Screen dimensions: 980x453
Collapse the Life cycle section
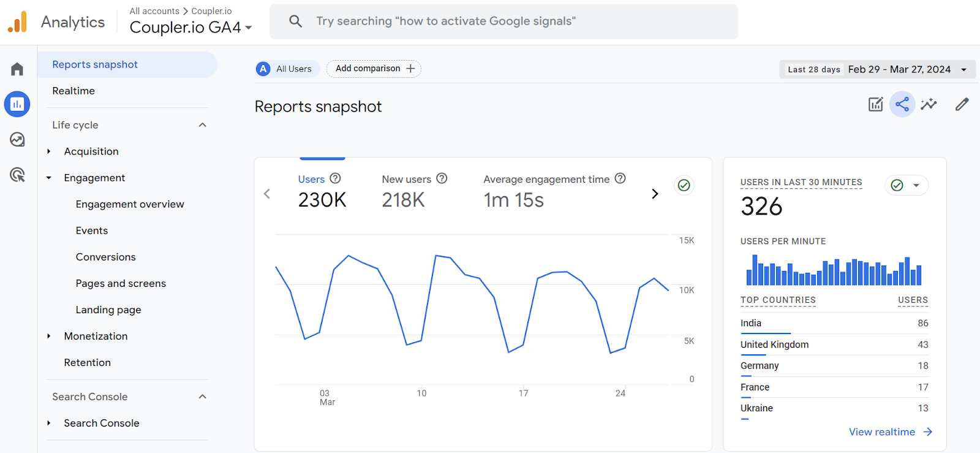[203, 125]
